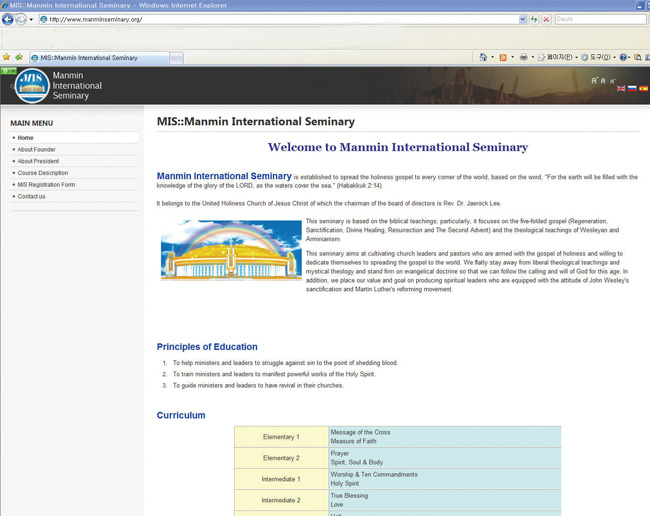Image resolution: width=650 pixels, height=516 pixels.
Task: Click the MAIN MENU sidebar heading
Action: click(x=32, y=123)
